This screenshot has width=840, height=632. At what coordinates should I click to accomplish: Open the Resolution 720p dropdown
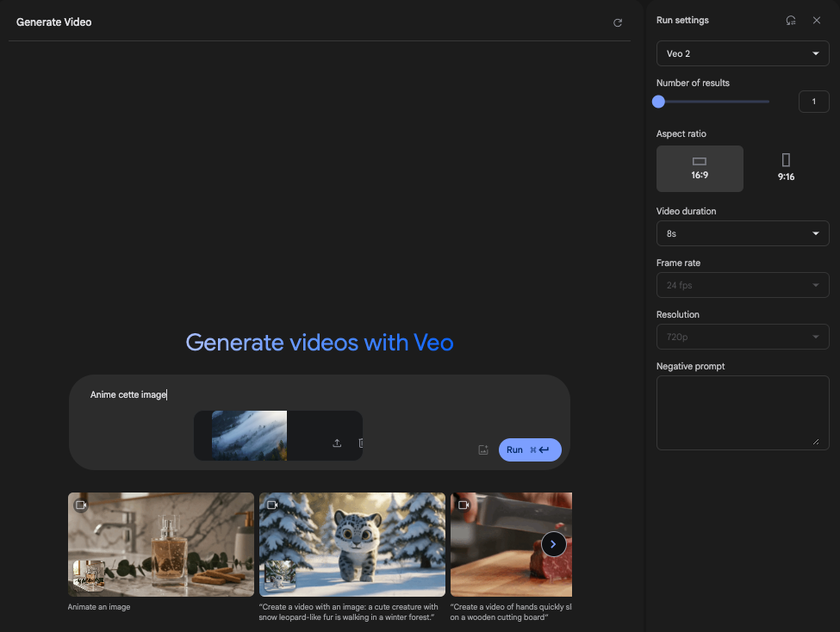[x=743, y=337]
